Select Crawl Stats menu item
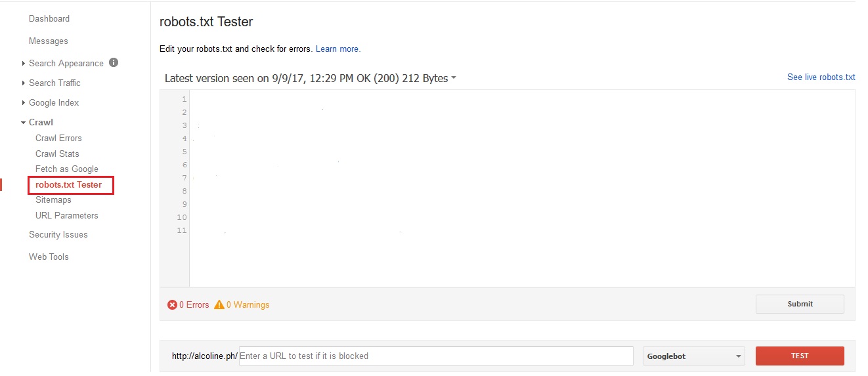 57,154
